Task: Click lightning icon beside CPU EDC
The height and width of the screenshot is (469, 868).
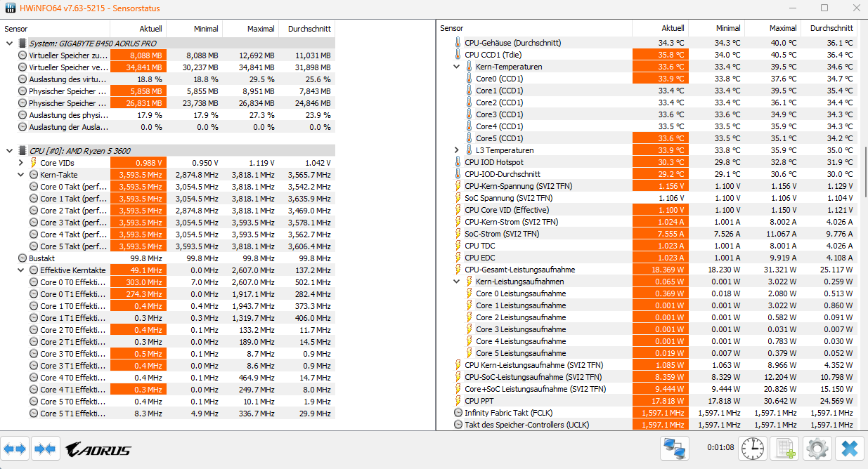Action: pyautogui.click(x=458, y=258)
